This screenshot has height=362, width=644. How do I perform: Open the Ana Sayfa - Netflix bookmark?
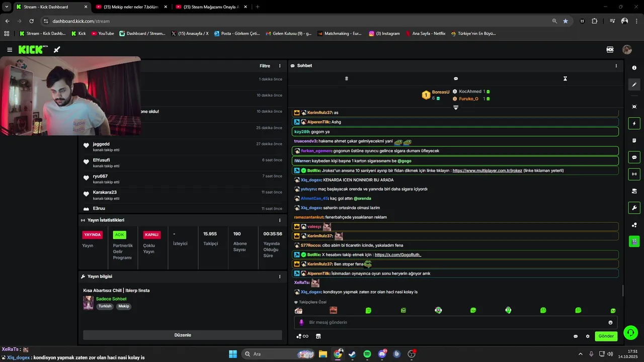coord(425,34)
